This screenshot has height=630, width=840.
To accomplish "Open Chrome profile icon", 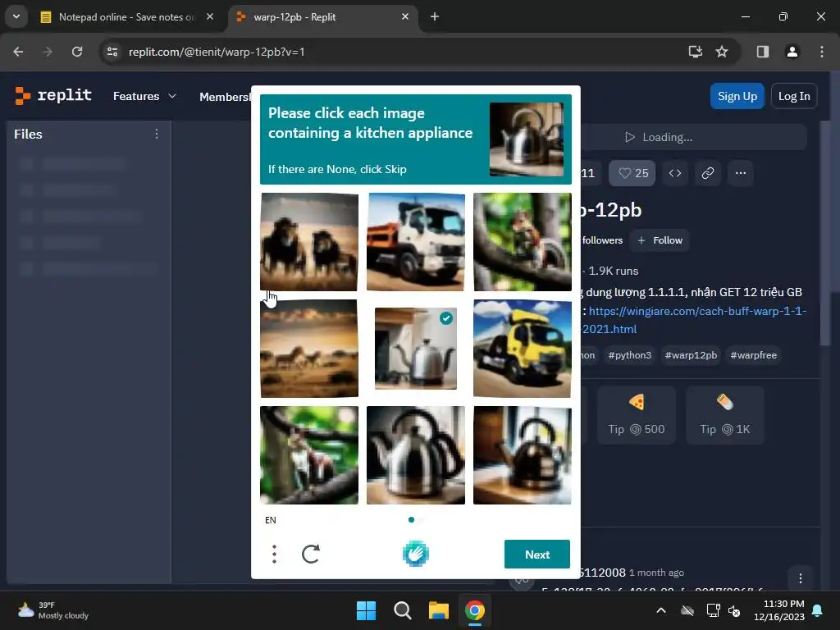I will pos(792,52).
